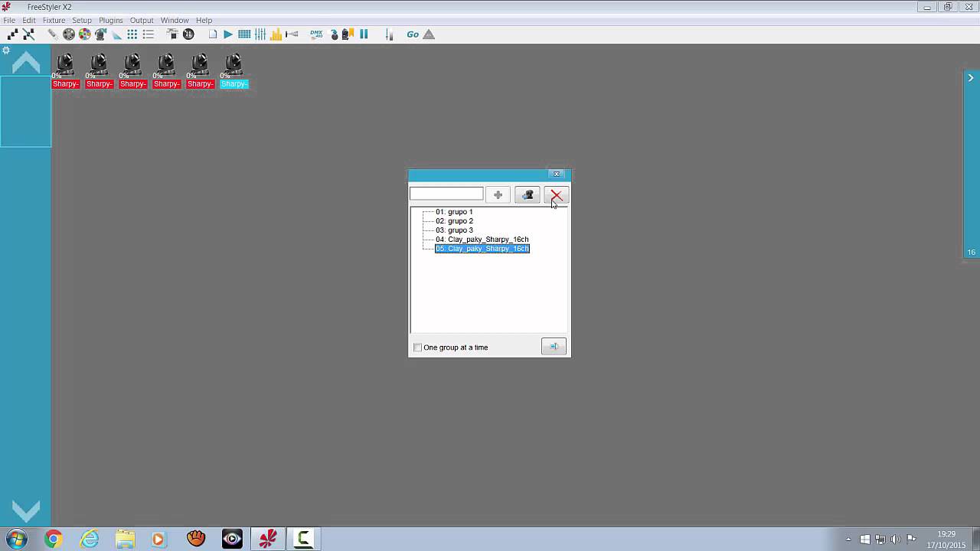Click the gray warning triangle icon
Viewport: 980px width, 551px height.
[429, 34]
